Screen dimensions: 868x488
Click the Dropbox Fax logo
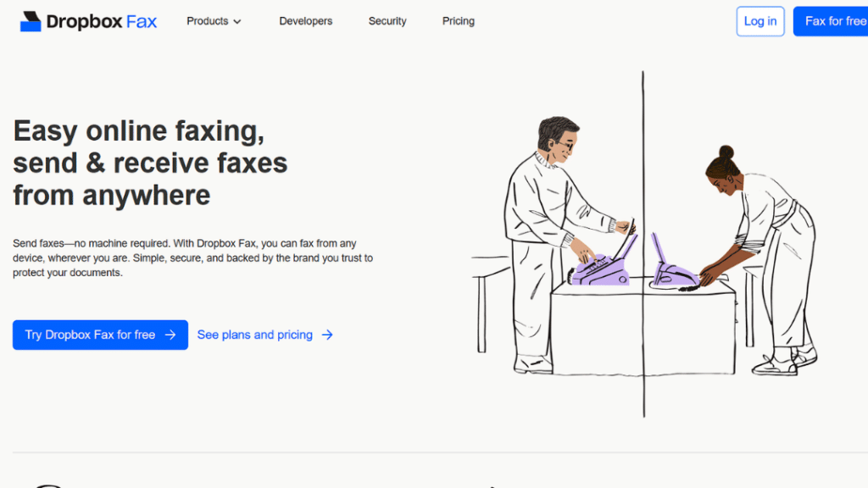coord(88,21)
